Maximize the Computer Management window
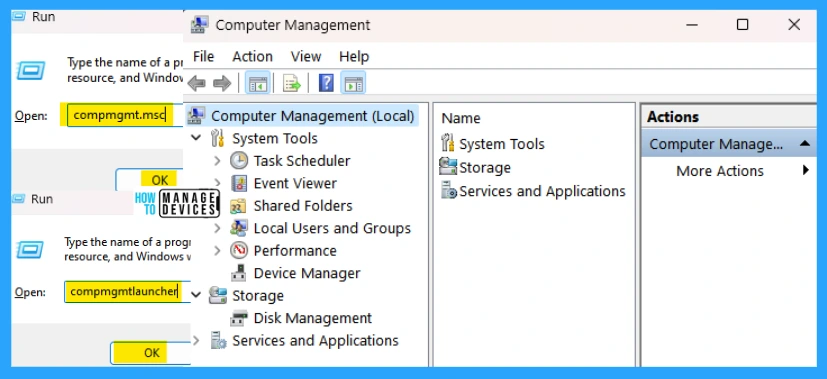 pos(742,24)
